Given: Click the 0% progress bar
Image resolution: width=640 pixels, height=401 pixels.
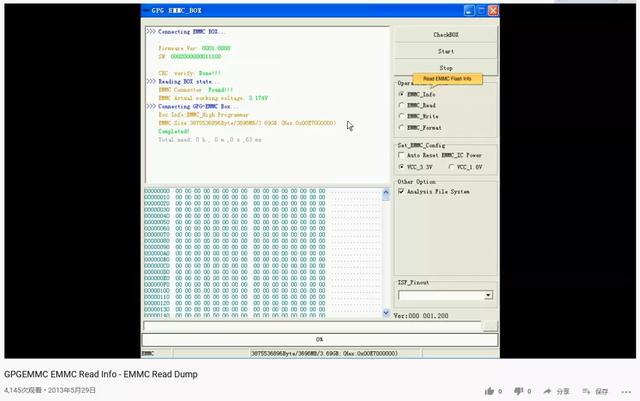Looking at the screenshot, I should click(320, 339).
